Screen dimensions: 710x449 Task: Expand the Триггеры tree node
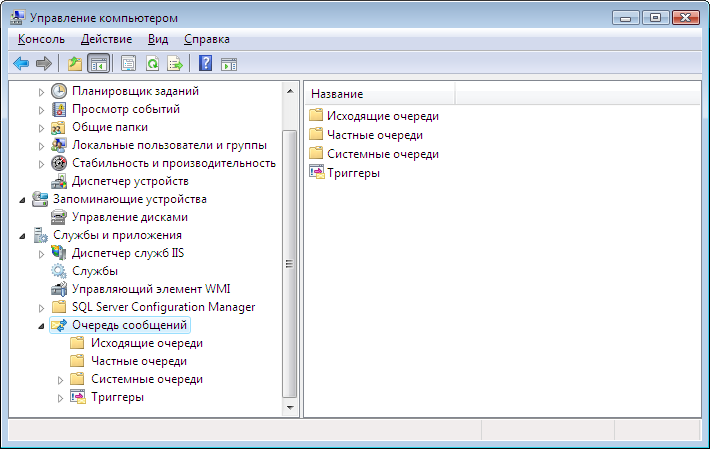(60, 398)
